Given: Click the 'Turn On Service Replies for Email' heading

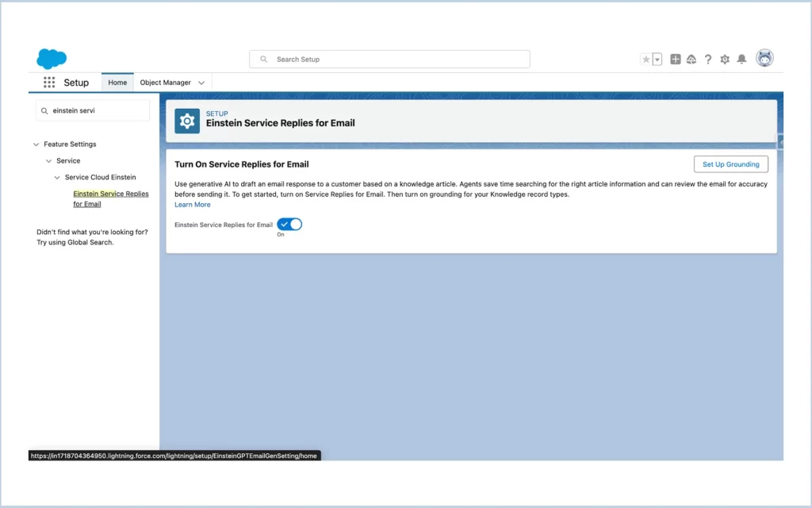Looking at the screenshot, I should tap(241, 164).
